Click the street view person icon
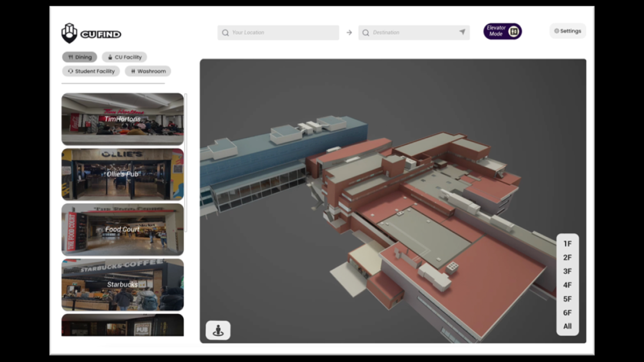Screen dimensions: 644x362 (x=218, y=330)
